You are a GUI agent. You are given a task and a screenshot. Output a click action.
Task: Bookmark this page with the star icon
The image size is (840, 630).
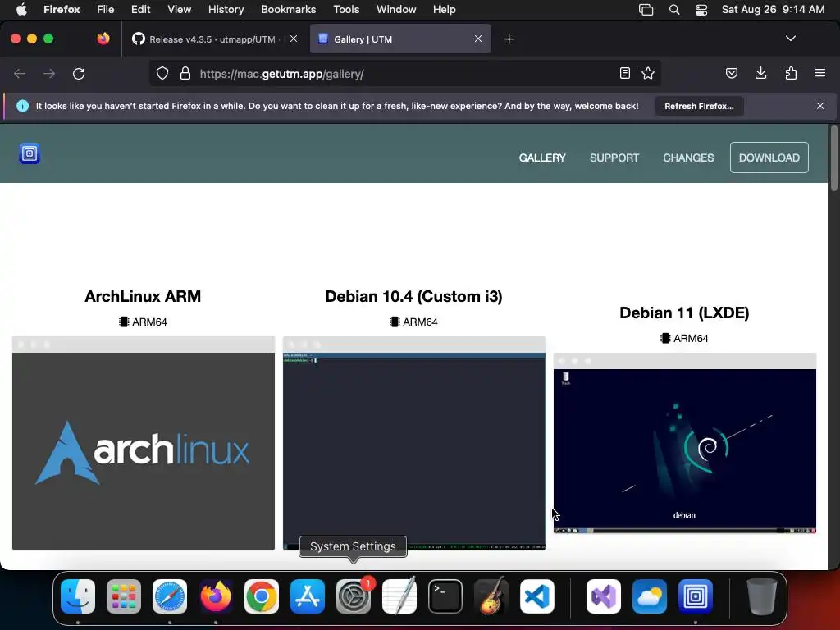click(648, 73)
